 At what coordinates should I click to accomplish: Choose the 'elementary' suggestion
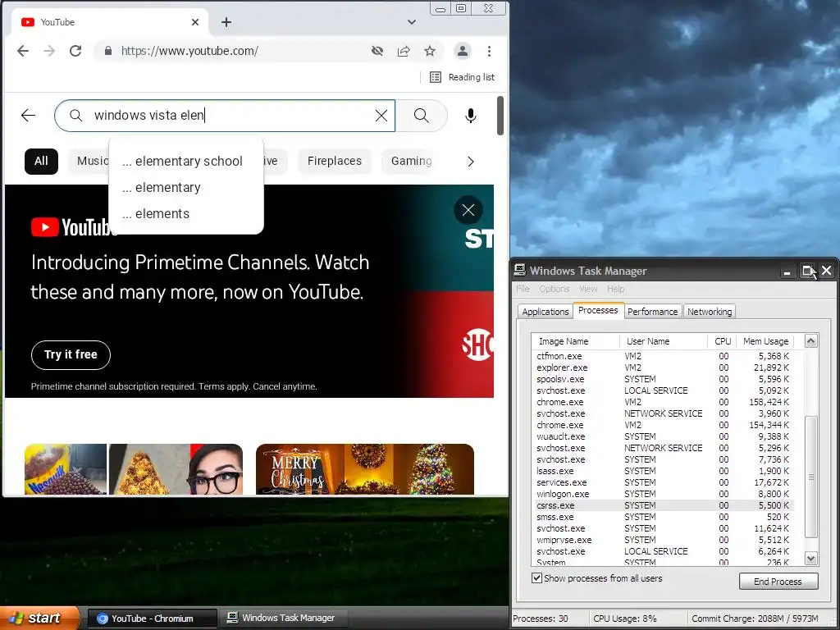185,188
